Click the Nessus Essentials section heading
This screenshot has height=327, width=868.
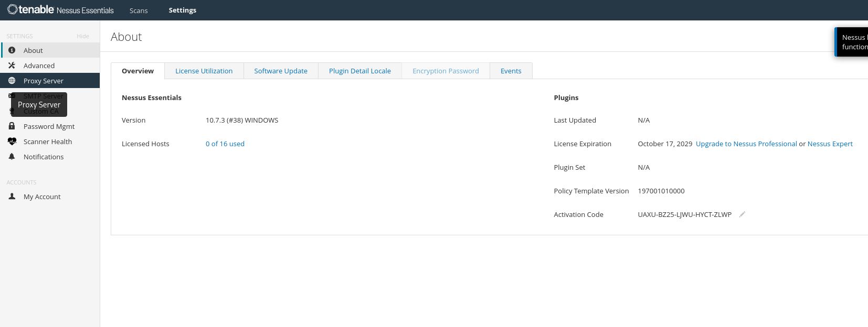pyautogui.click(x=152, y=97)
